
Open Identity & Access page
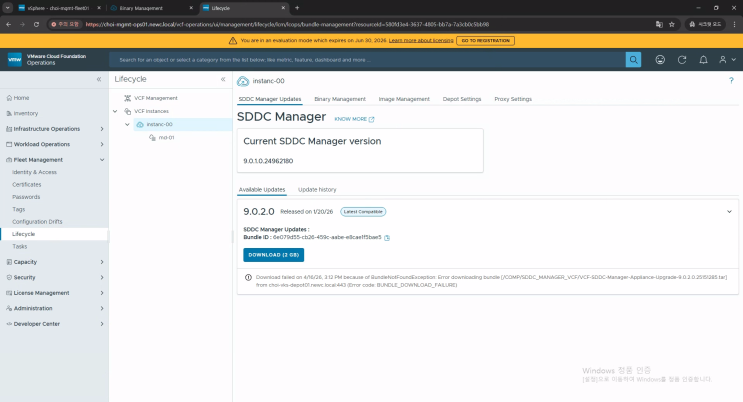click(34, 172)
